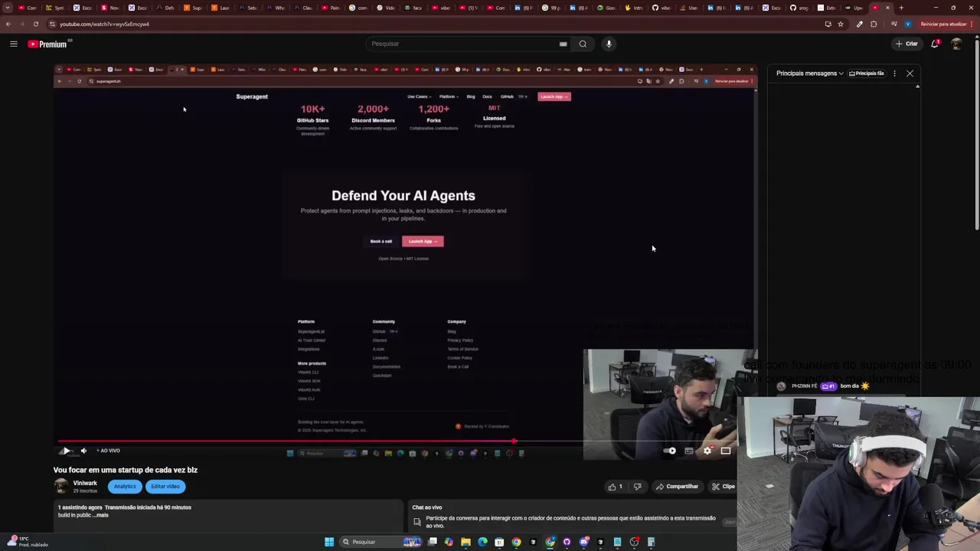Image resolution: width=980 pixels, height=551 pixels.
Task: Click the magnifier search button
Action: pos(583,44)
